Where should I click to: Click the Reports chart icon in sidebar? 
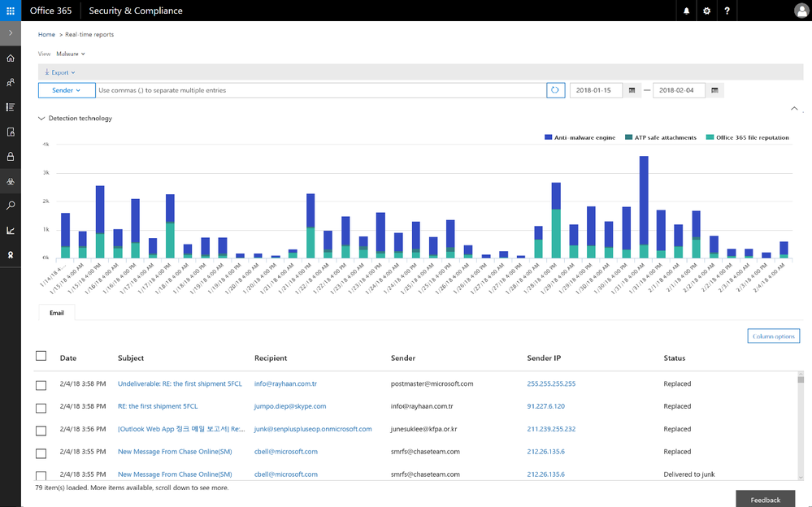pos(11,230)
